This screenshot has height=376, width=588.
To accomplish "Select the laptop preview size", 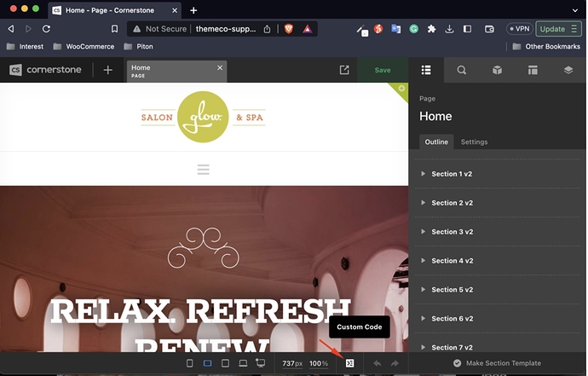I will [x=243, y=363].
